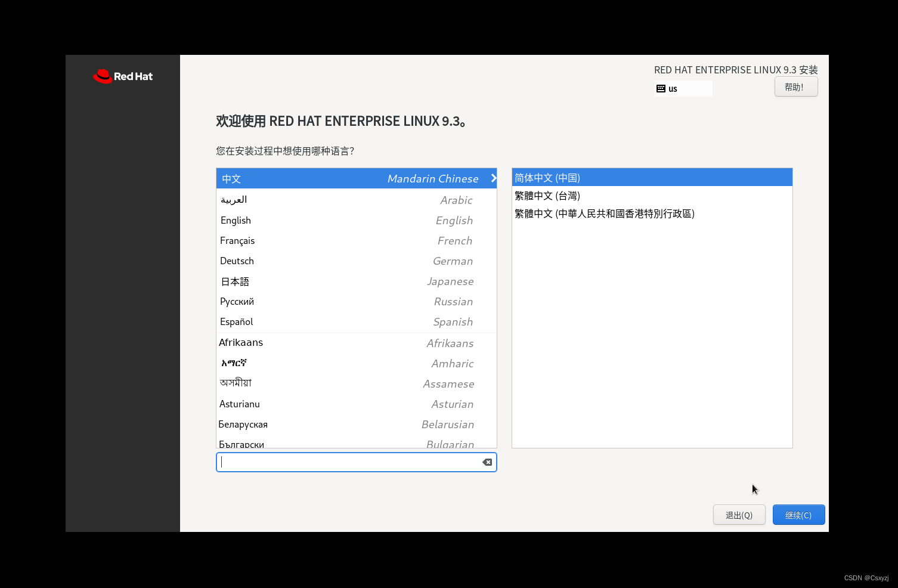Click arrow chevron on the 中文 row
This screenshot has height=588, width=898.
tap(493, 178)
